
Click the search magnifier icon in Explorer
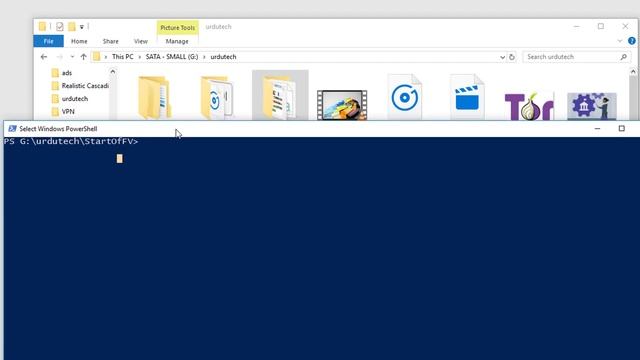tap(623, 57)
